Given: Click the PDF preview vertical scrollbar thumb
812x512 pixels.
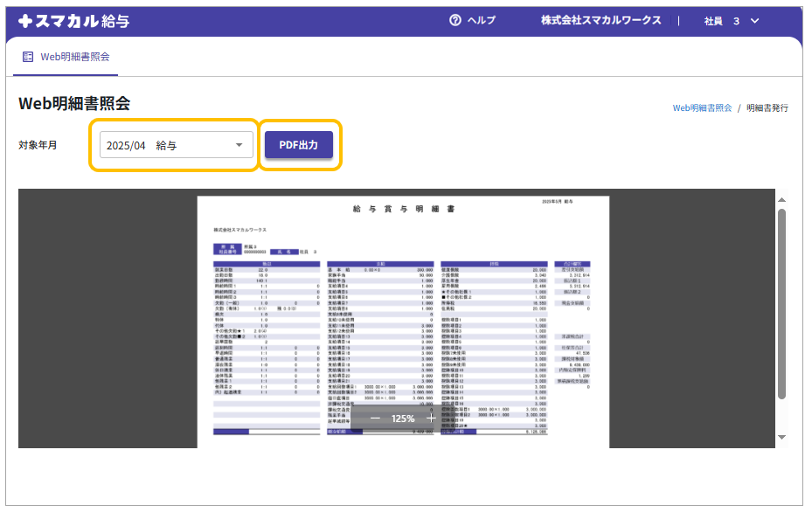Looking at the screenshot, I should pyautogui.click(x=781, y=301).
